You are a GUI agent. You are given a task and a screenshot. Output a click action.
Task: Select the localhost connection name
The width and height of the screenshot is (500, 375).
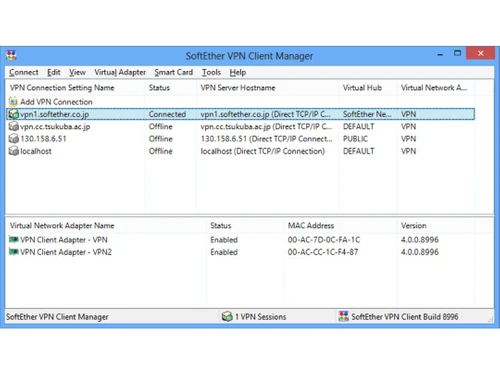click(36, 151)
